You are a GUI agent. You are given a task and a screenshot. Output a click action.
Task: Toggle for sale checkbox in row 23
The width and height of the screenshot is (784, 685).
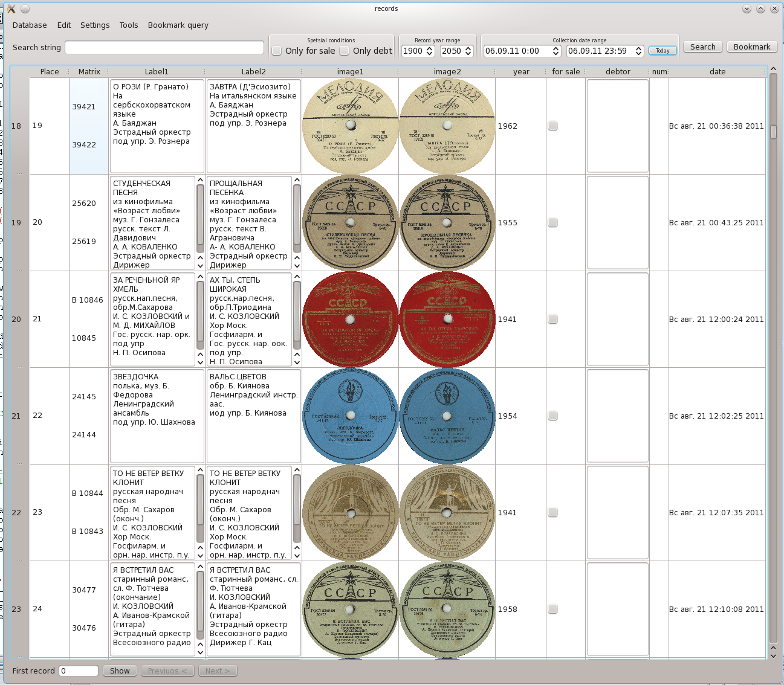552,512
